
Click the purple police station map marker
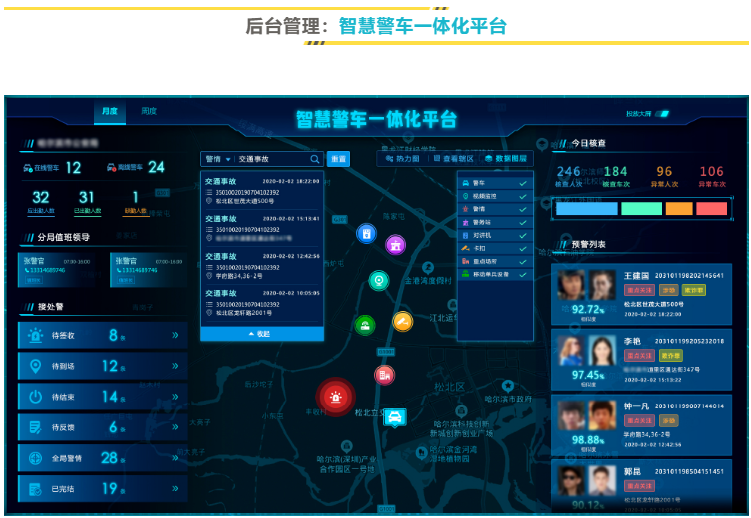(x=395, y=244)
